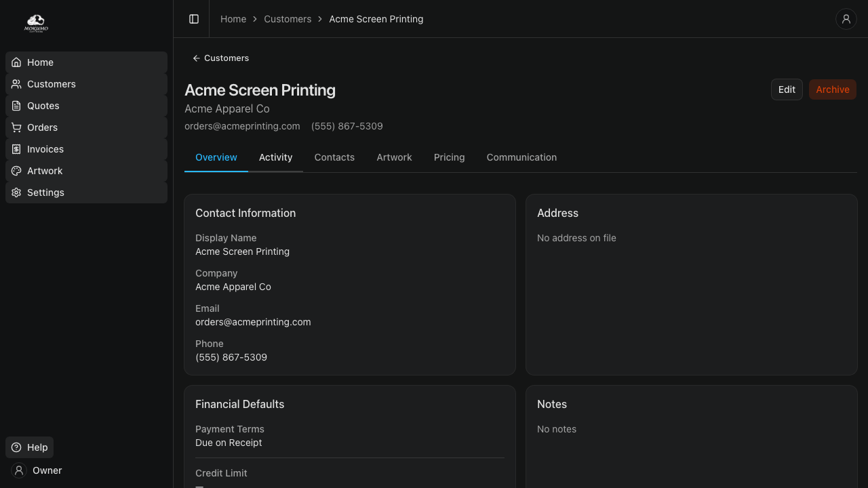Click the Settings gear icon
This screenshot has height=488, width=868.
point(16,192)
